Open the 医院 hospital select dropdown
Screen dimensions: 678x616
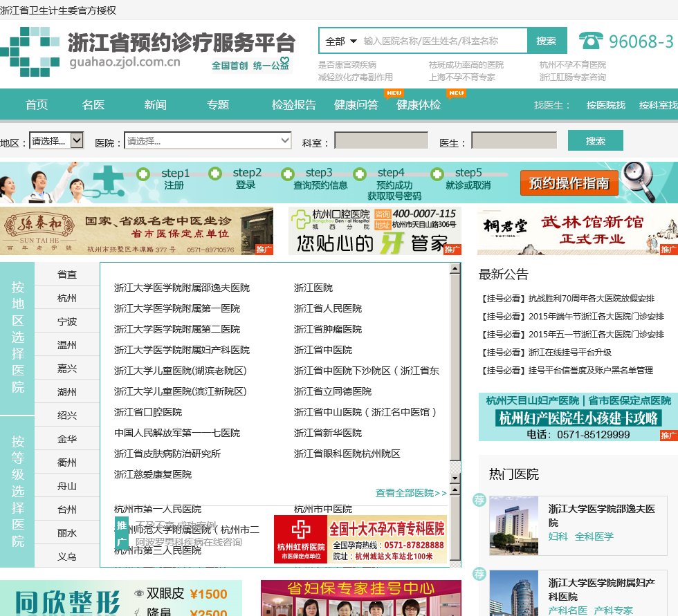(x=208, y=141)
